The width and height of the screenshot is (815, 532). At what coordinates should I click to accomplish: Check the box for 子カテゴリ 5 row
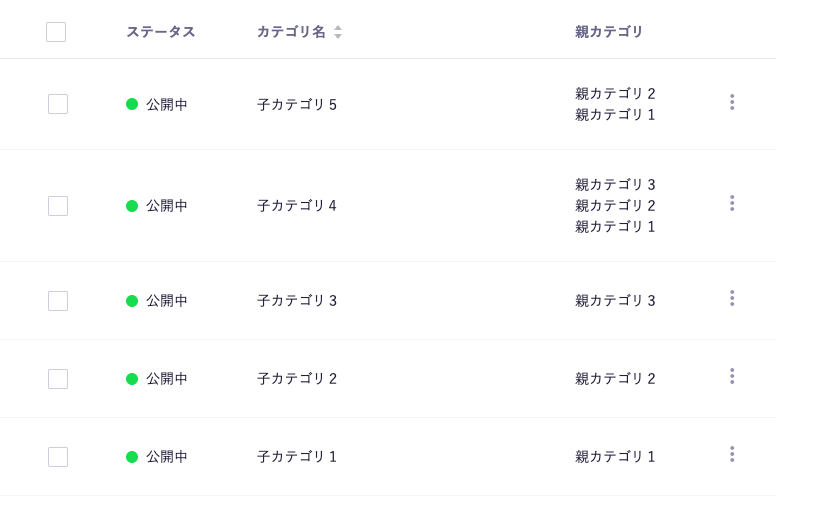[x=58, y=104]
